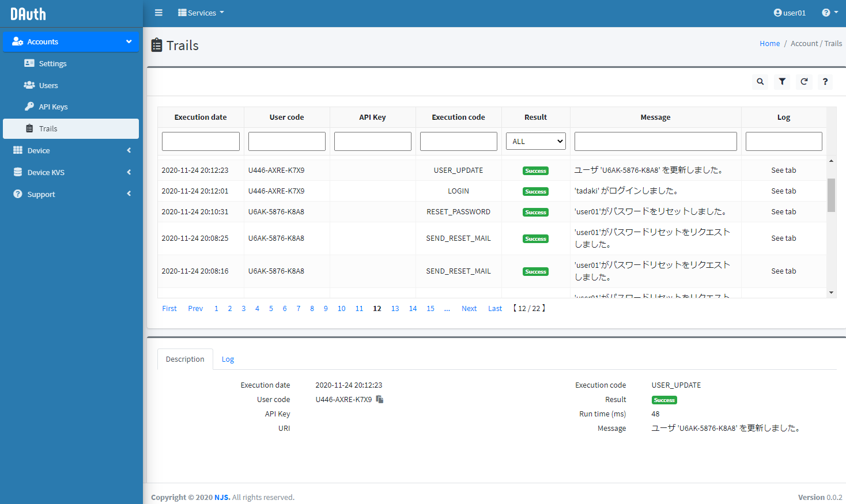Image resolution: width=846 pixels, height=504 pixels.
Task: Click the DAuth logo
Action: [28, 14]
